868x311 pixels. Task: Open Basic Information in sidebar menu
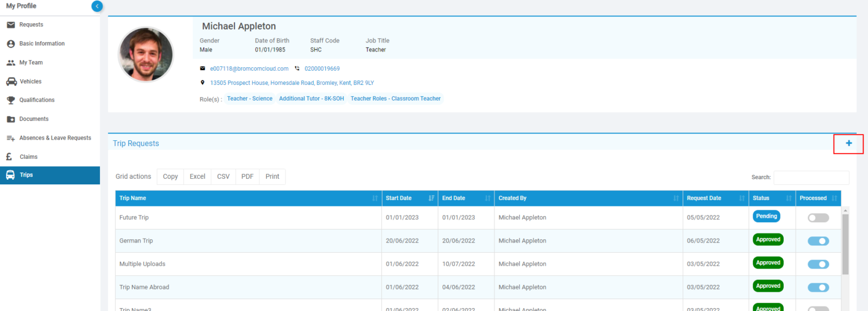pos(42,44)
